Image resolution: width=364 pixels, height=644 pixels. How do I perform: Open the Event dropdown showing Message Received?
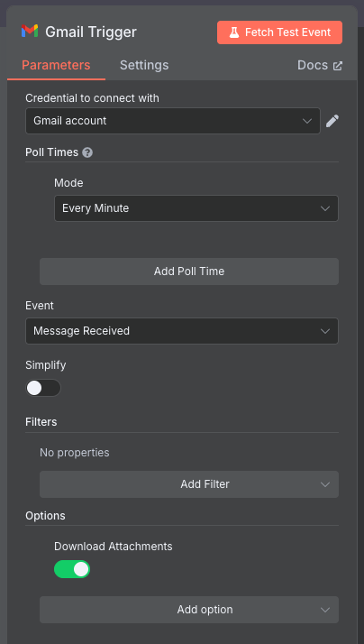coord(182,331)
